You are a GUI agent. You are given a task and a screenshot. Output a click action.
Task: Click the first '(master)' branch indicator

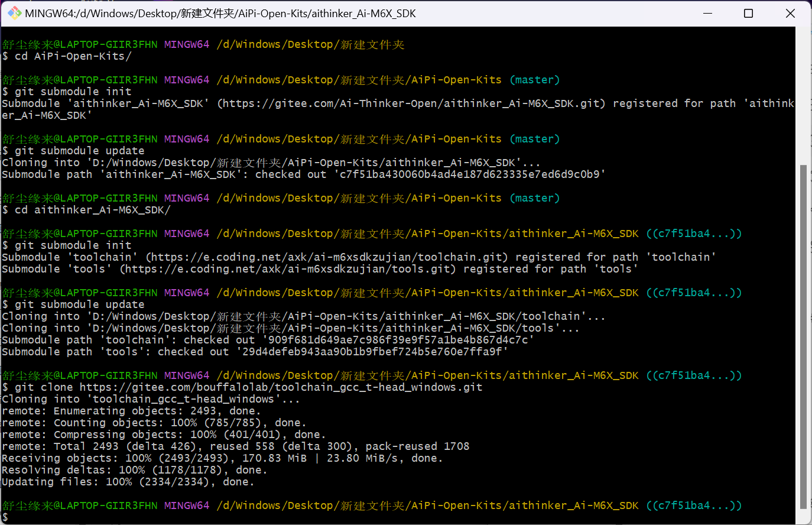click(x=535, y=80)
